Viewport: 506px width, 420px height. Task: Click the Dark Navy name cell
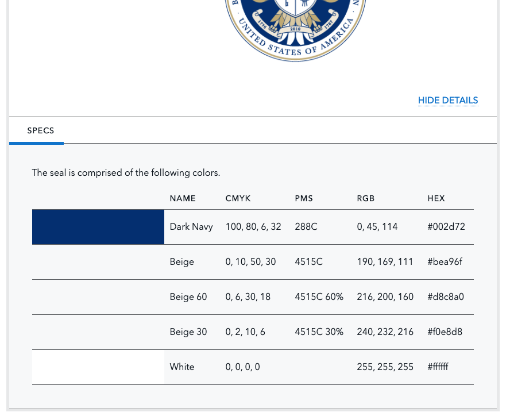click(x=191, y=226)
